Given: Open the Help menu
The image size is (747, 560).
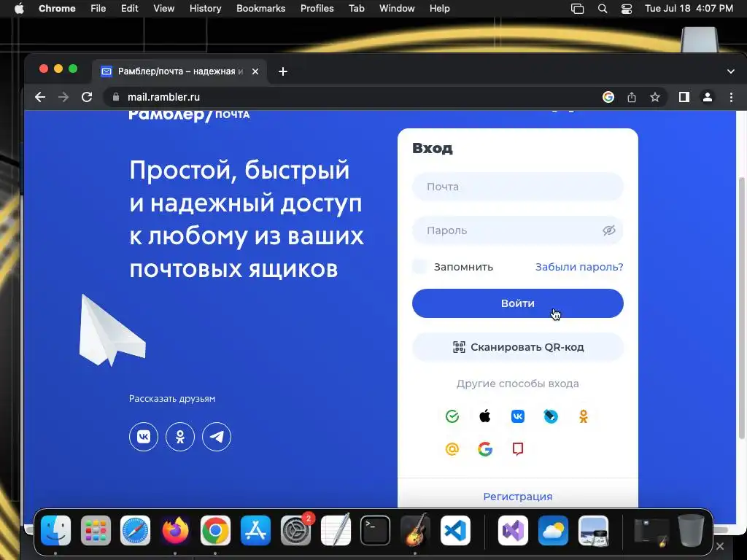Looking at the screenshot, I should pyautogui.click(x=439, y=9).
